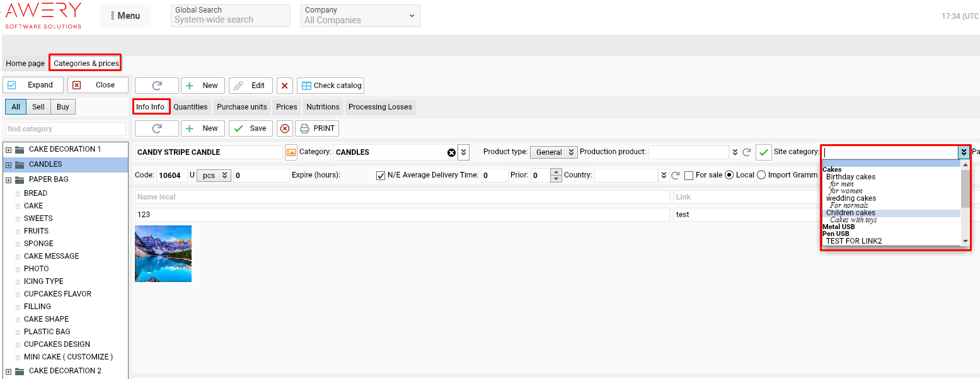Viewport: 980px width, 379px height.
Task: Click the Check catalog button
Action: click(330, 85)
